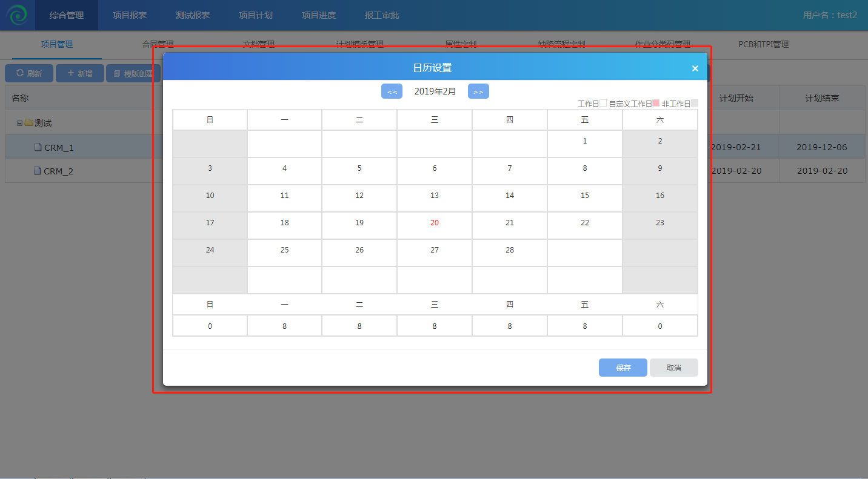Image resolution: width=868 pixels, height=479 pixels.
Task: Close the 日历设置 dialog with X
Action: click(x=695, y=68)
